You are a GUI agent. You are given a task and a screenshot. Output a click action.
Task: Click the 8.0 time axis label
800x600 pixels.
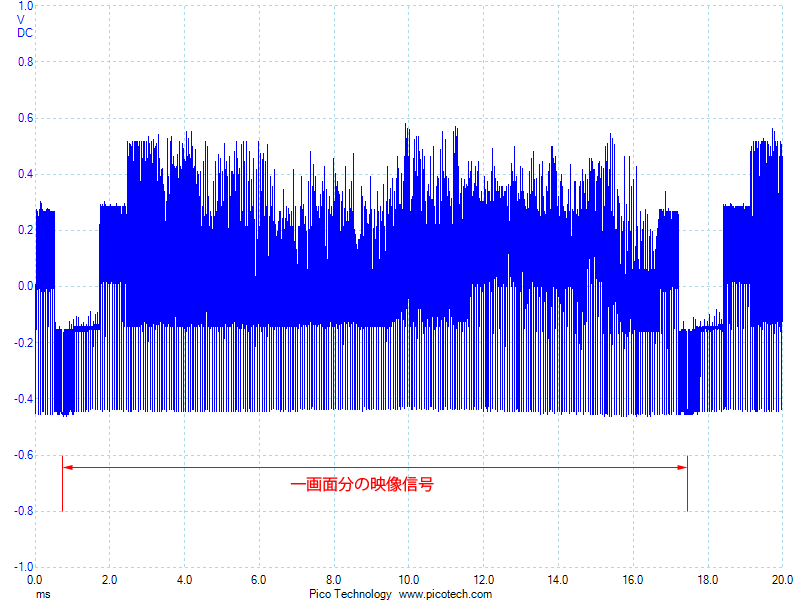[x=334, y=580]
